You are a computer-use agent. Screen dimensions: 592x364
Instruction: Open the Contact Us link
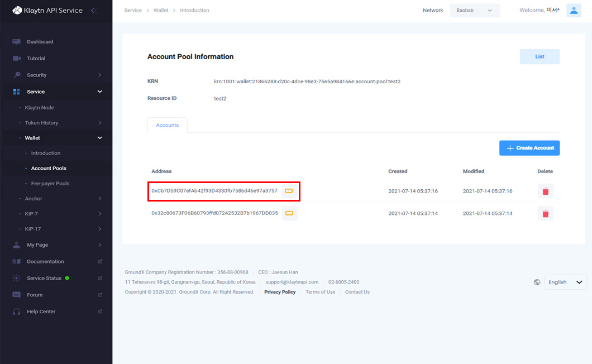(x=357, y=292)
